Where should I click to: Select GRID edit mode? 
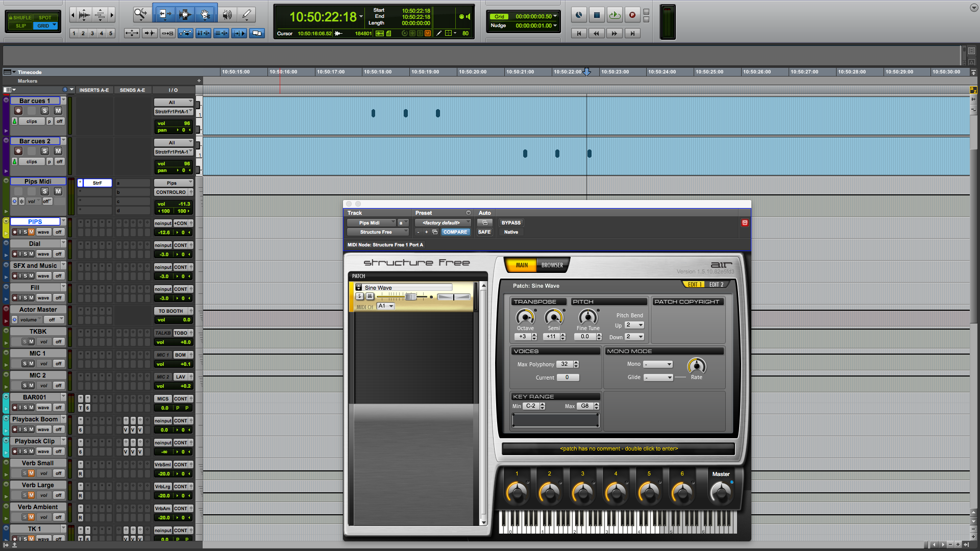45,26
